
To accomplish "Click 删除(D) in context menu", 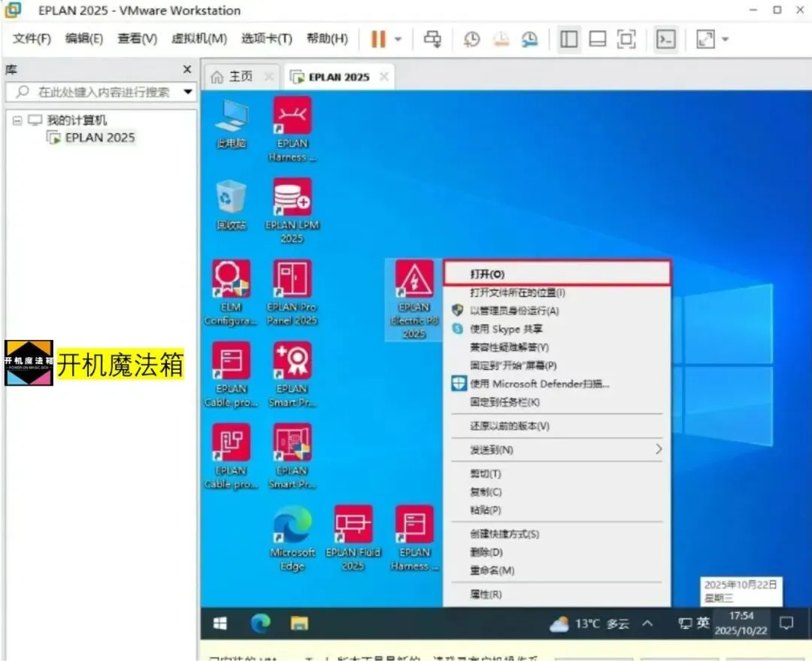I will click(557, 552).
